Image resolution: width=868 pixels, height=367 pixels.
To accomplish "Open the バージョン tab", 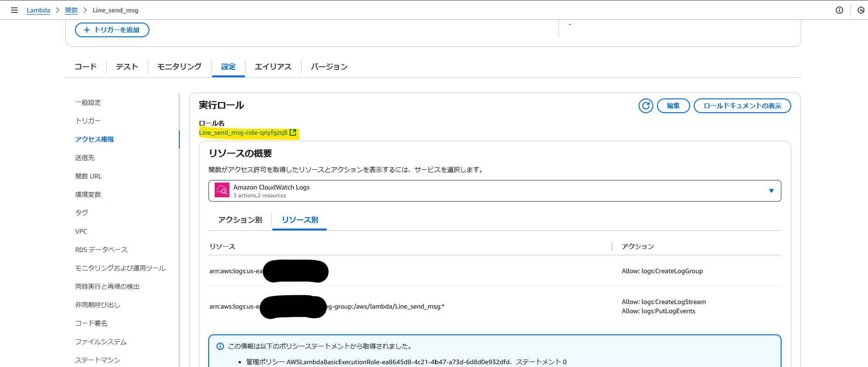I will coord(329,67).
